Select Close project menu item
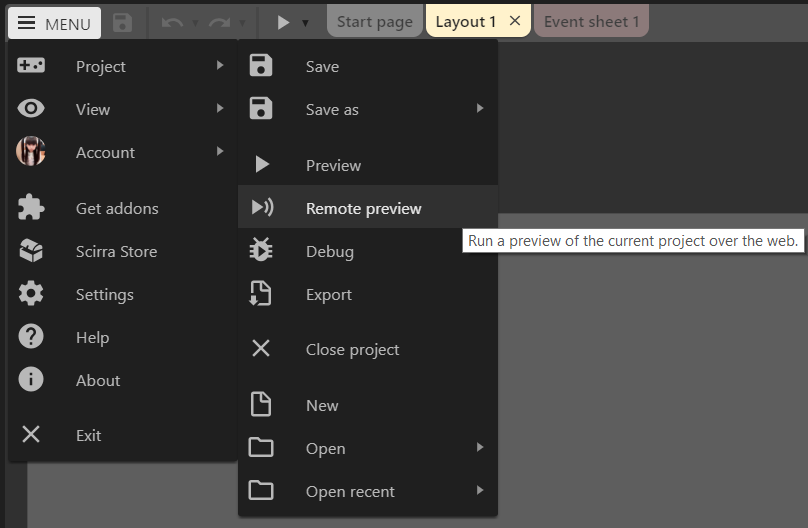808x528 pixels. click(x=368, y=349)
